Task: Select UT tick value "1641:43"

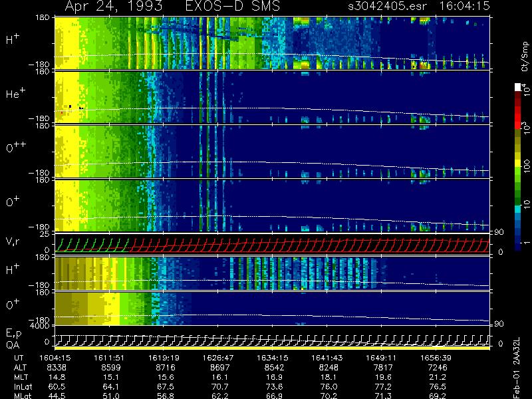Action: point(327,358)
